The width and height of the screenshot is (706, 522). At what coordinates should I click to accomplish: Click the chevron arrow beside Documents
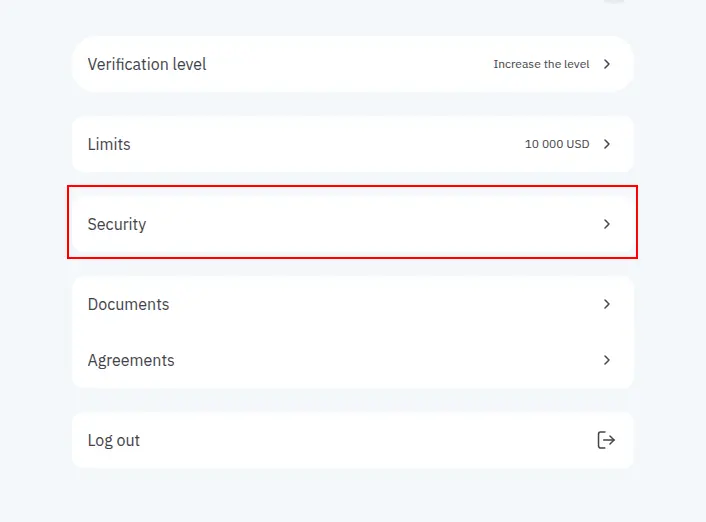(x=607, y=304)
